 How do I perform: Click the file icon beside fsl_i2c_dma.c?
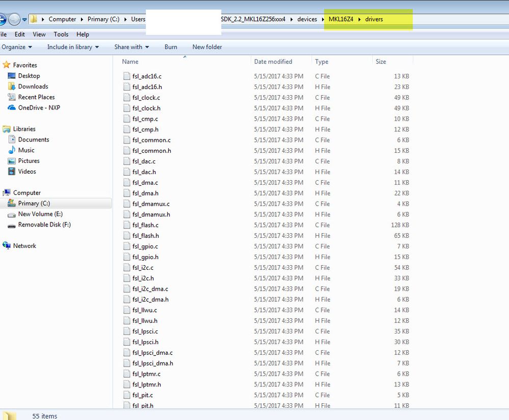tap(127, 289)
